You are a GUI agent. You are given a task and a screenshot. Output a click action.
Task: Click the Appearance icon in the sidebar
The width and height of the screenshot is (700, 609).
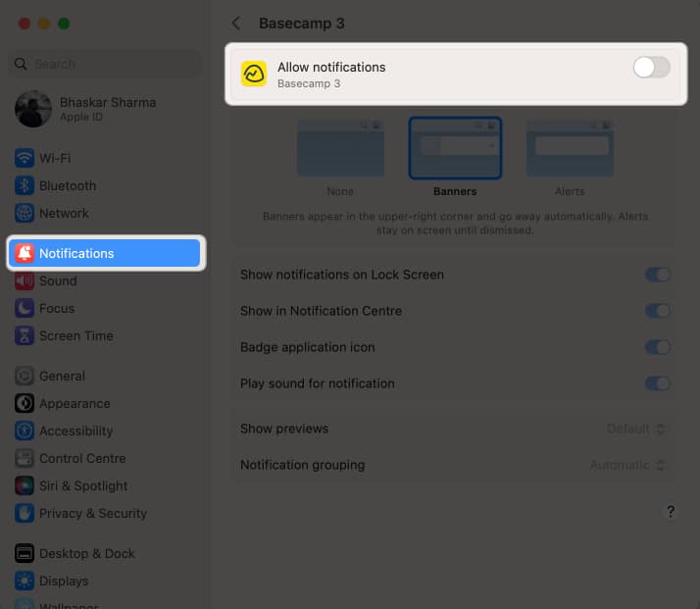click(x=25, y=403)
